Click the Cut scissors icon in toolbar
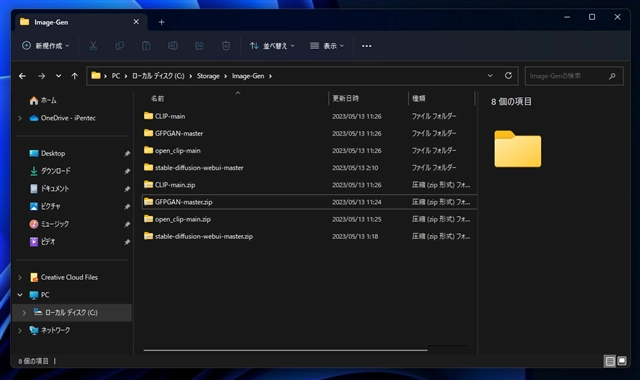 tap(93, 46)
